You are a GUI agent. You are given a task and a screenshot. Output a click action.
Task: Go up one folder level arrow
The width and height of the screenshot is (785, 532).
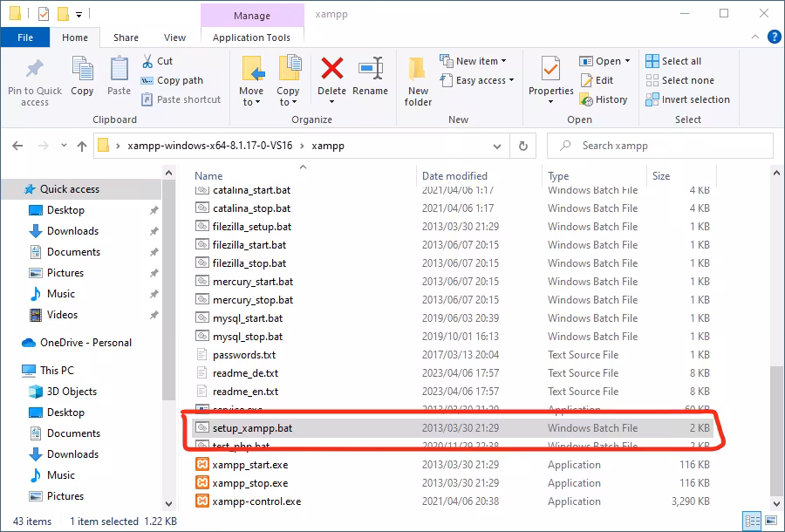click(x=82, y=146)
